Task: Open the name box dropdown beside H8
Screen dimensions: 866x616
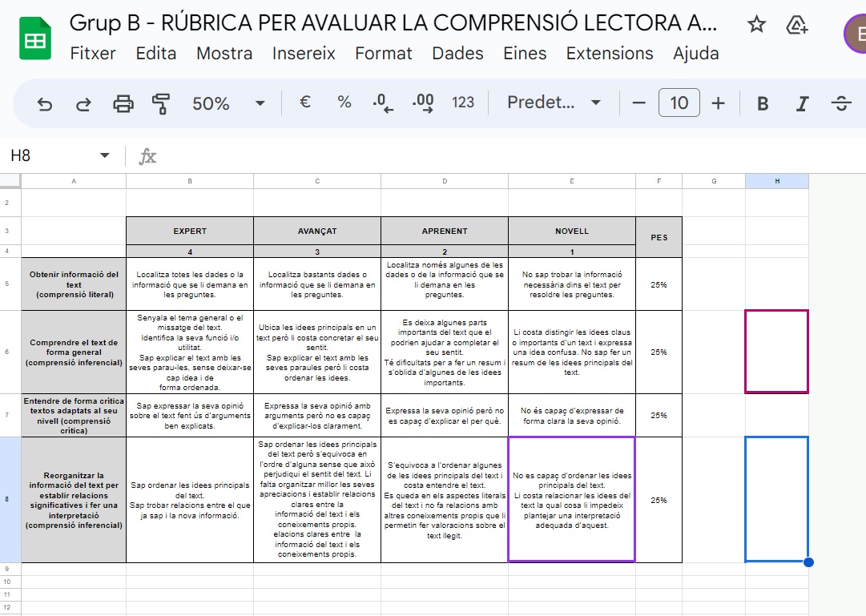Action: point(105,155)
